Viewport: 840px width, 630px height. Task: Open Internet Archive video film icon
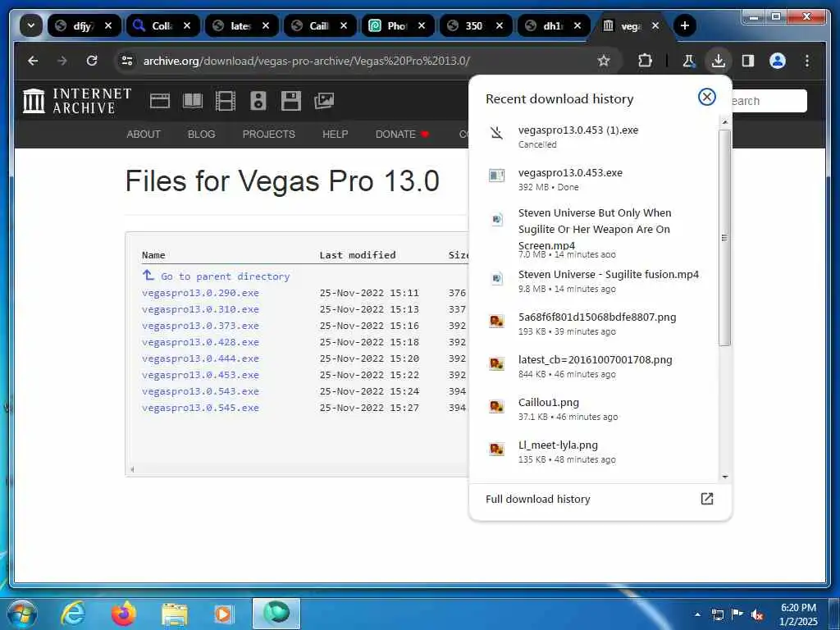point(226,101)
